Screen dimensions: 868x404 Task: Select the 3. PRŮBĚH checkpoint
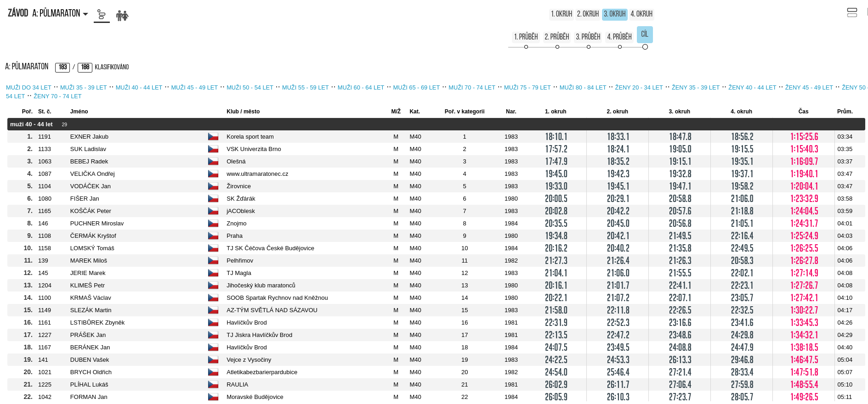(588, 37)
